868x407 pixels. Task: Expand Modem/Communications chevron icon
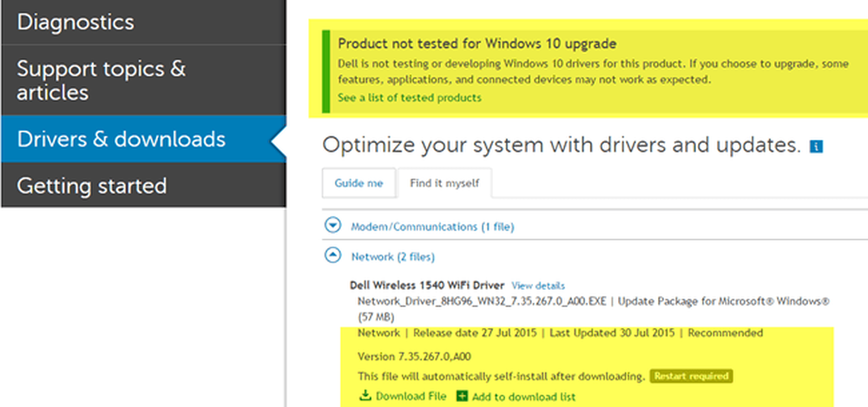tap(332, 226)
